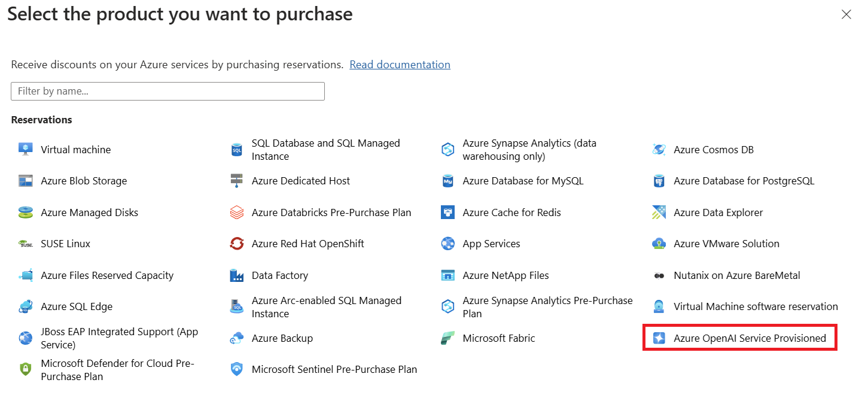Choose Microsoft Defender for Cloud Pre-Purchase Plan text

point(117,369)
